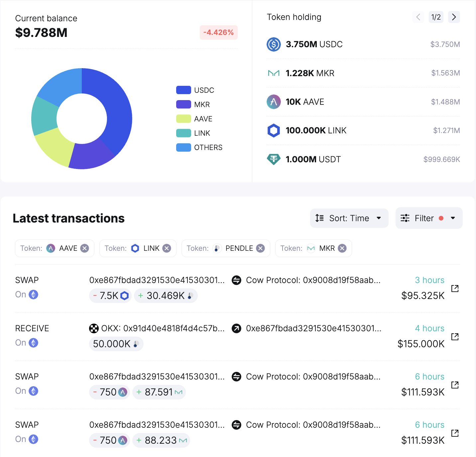Expand the Filter dropdown
Image resolution: width=476 pixels, height=457 pixels.
[429, 218]
